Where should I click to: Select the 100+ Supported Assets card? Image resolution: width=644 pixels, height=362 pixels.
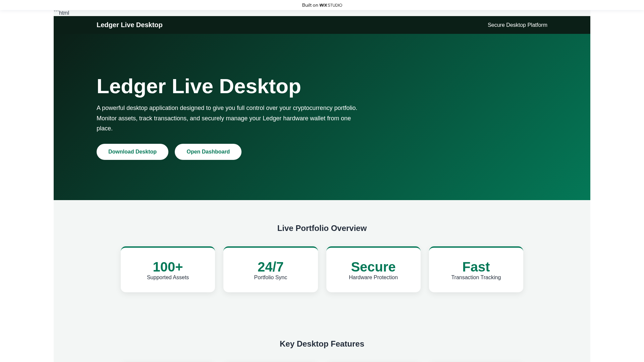click(x=168, y=269)
